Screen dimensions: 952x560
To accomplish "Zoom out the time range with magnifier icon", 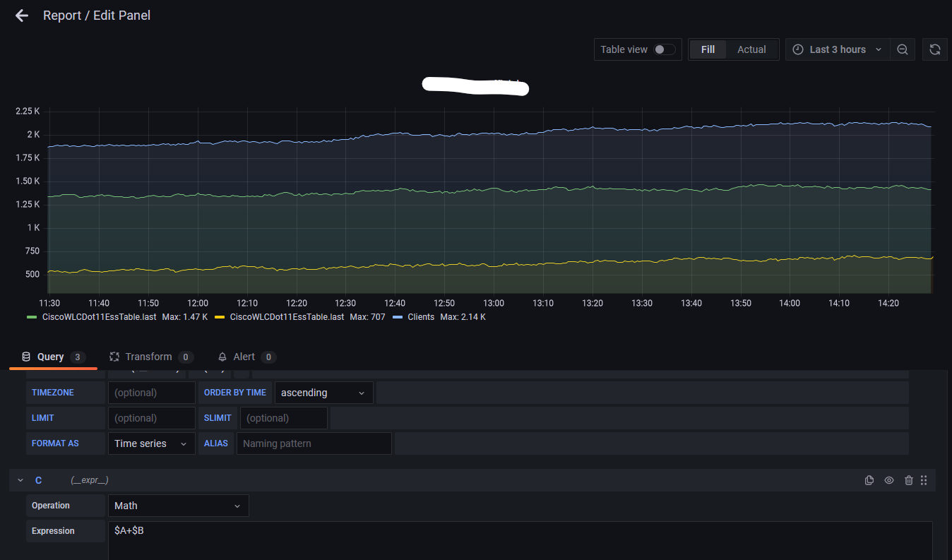I will pos(903,49).
